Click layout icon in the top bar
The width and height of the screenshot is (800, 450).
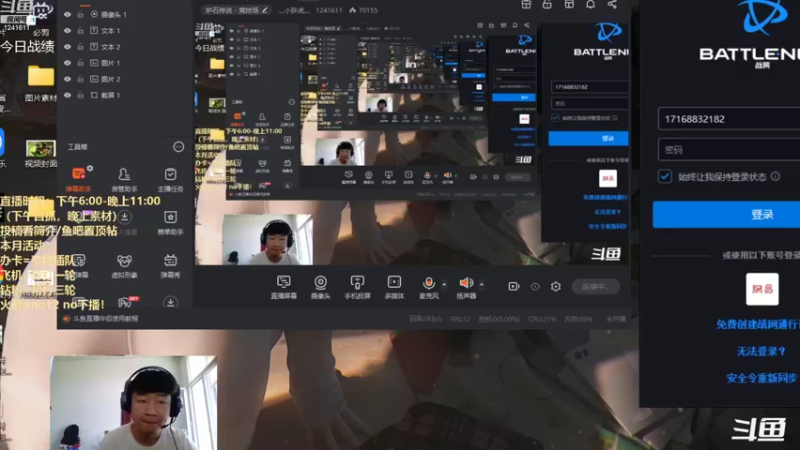569,5
